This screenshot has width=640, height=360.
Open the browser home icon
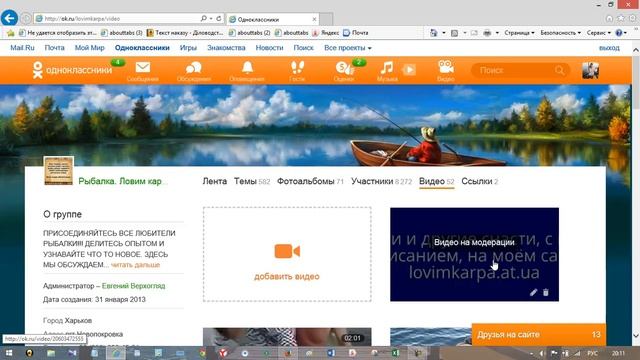609,18
